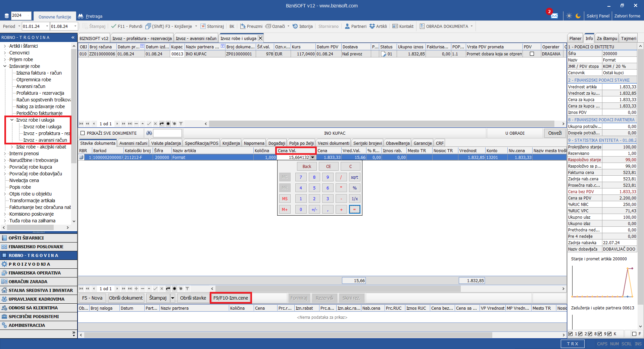Collapse the ROBNO-TRGOVINA side panel
Image resolution: width=644 pixels, height=349 pixels.
pos(73,37)
